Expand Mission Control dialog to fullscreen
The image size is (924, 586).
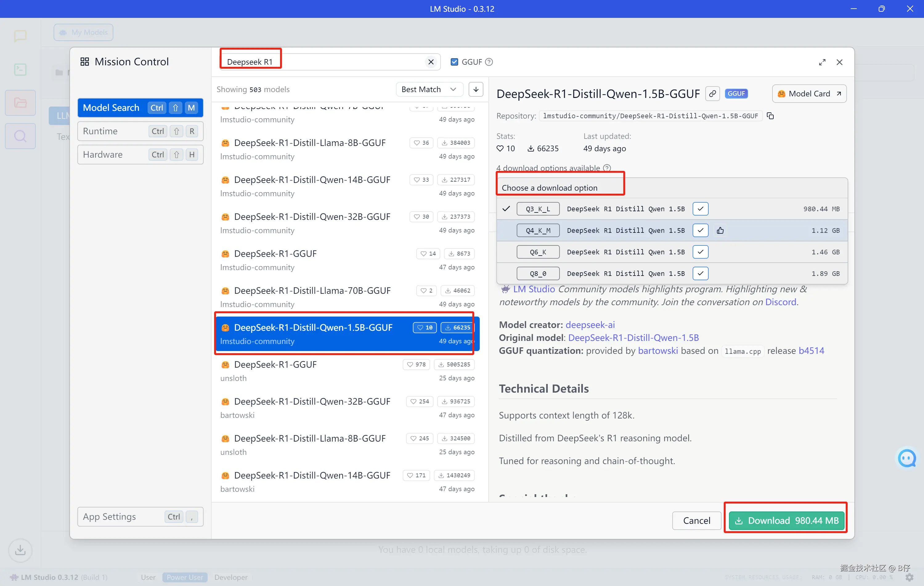(x=822, y=62)
